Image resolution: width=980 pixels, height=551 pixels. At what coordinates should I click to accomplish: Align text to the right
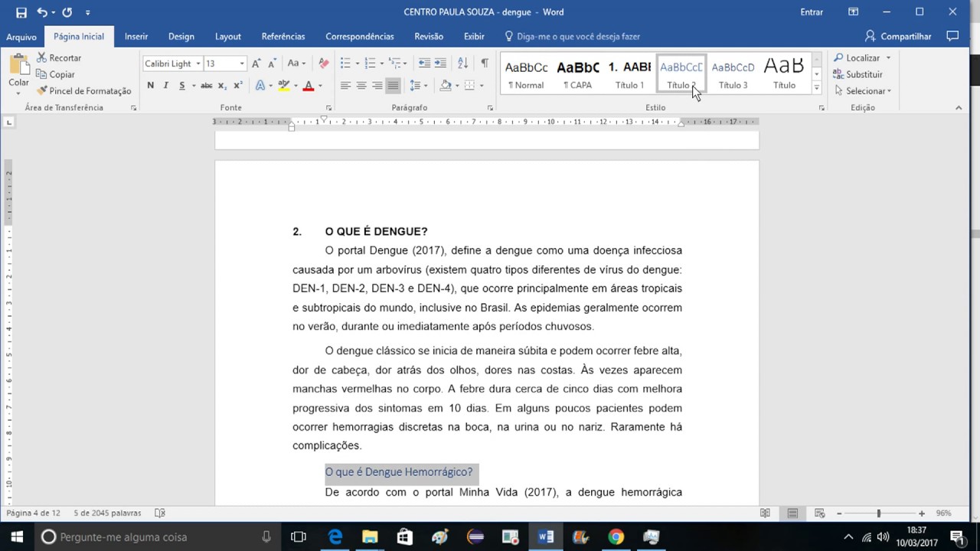[377, 86]
